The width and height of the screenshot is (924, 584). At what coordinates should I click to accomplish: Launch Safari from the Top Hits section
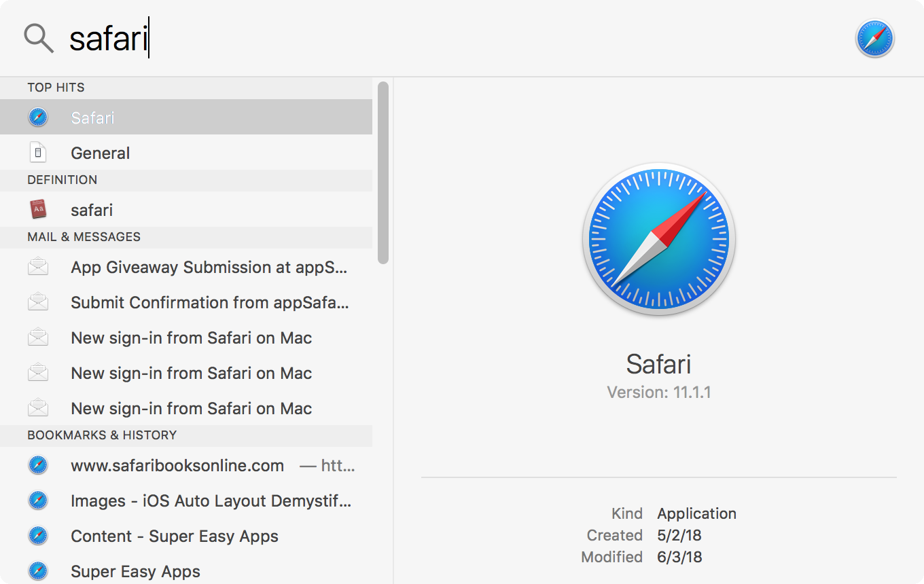(92, 117)
